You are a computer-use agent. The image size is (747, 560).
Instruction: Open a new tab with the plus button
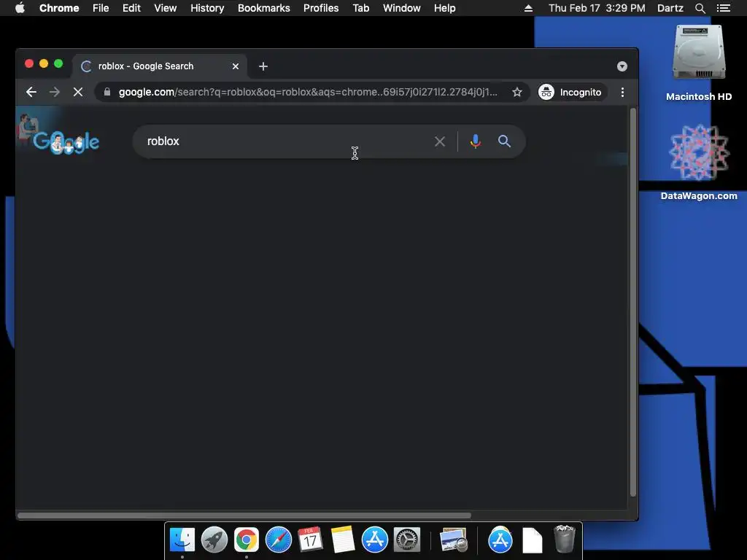click(263, 66)
